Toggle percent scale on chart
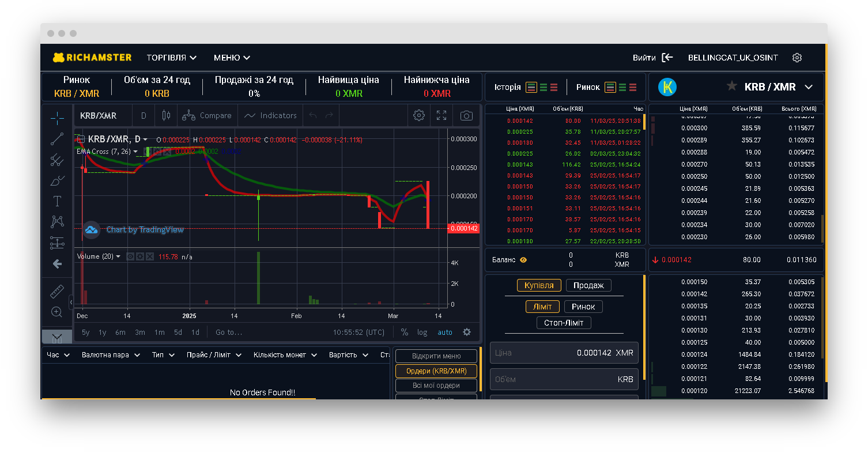The height and width of the screenshot is (457, 868). pos(405,332)
